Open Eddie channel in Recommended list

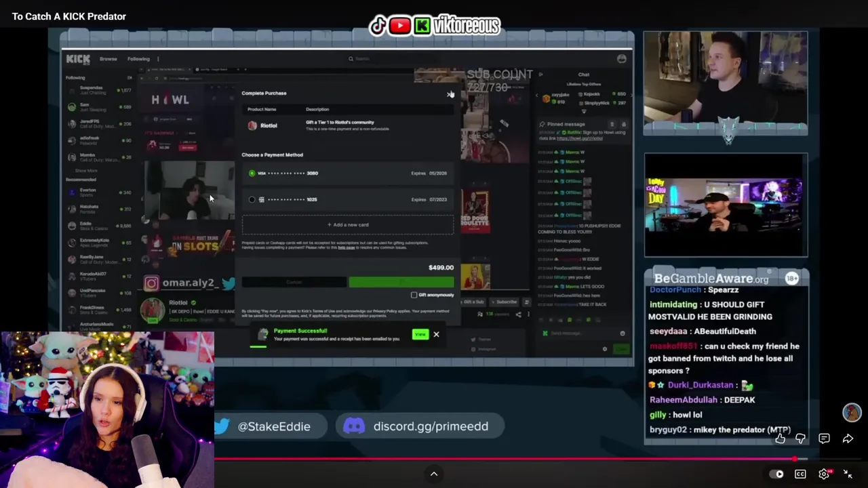99,226
